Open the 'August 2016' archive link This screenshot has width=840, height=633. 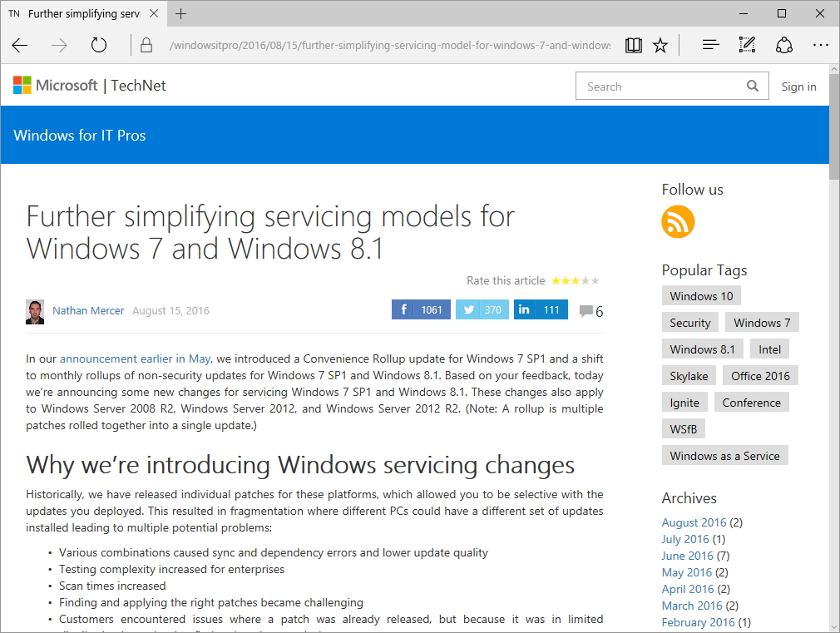point(694,522)
